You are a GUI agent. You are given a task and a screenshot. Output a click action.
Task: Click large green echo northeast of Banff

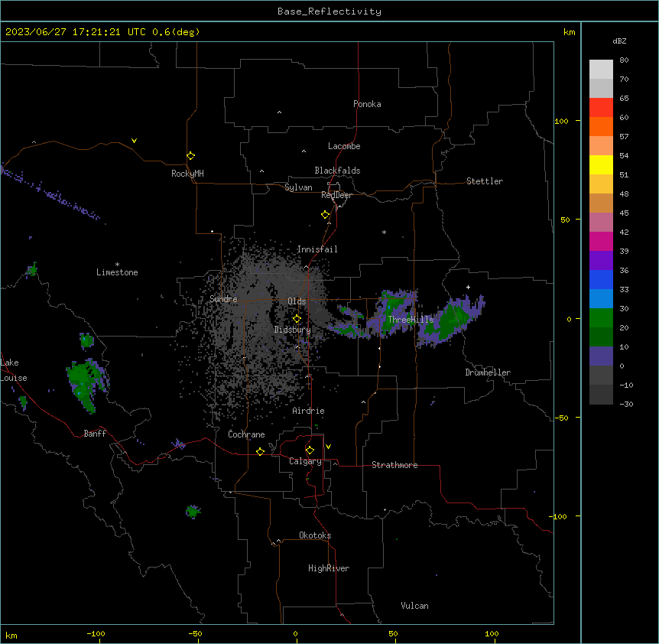(86, 385)
